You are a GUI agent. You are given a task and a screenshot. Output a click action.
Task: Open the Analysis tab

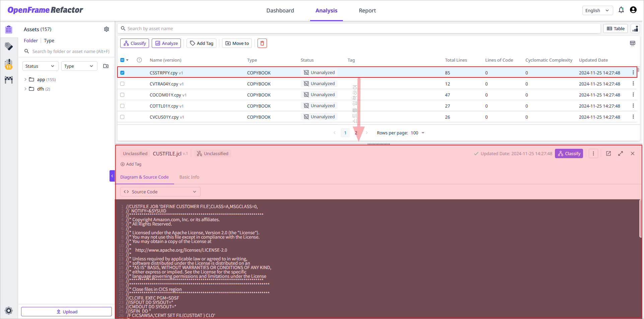tap(327, 10)
